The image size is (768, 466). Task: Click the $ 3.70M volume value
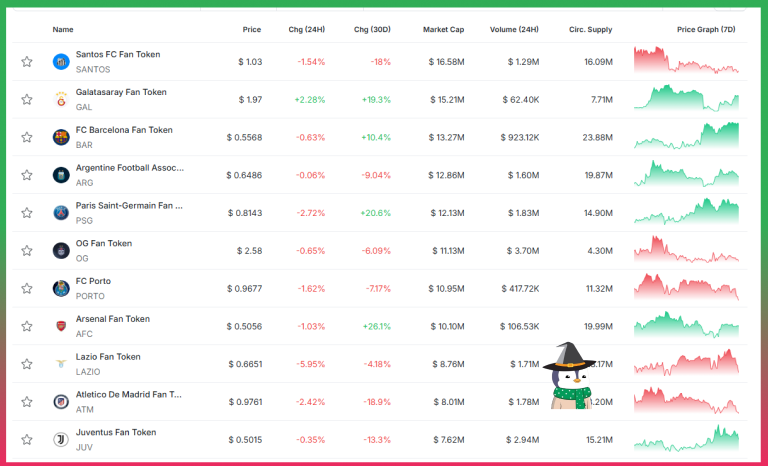[523, 251]
